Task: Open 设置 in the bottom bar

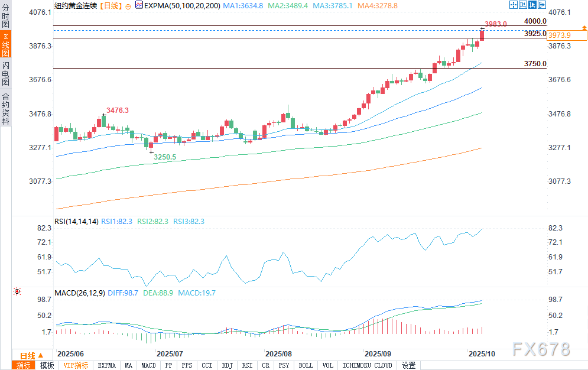Action: coord(408,365)
